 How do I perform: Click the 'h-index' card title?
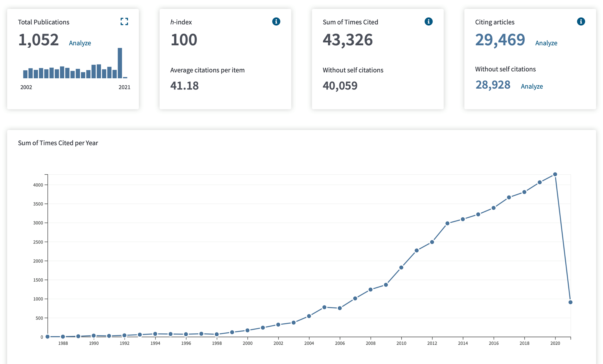pos(181,22)
